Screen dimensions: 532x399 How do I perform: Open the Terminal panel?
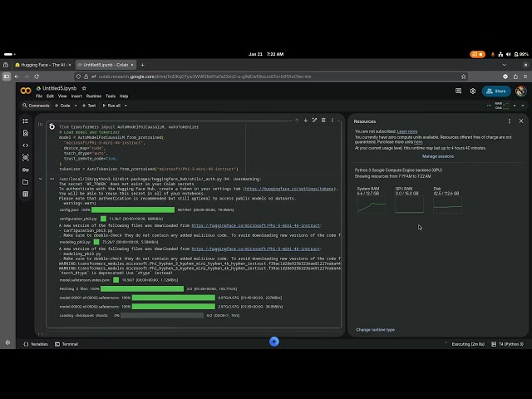(x=66, y=344)
